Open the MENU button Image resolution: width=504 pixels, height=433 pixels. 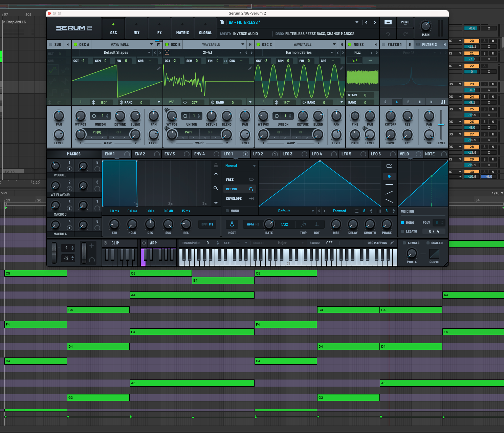tap(405, 22)
